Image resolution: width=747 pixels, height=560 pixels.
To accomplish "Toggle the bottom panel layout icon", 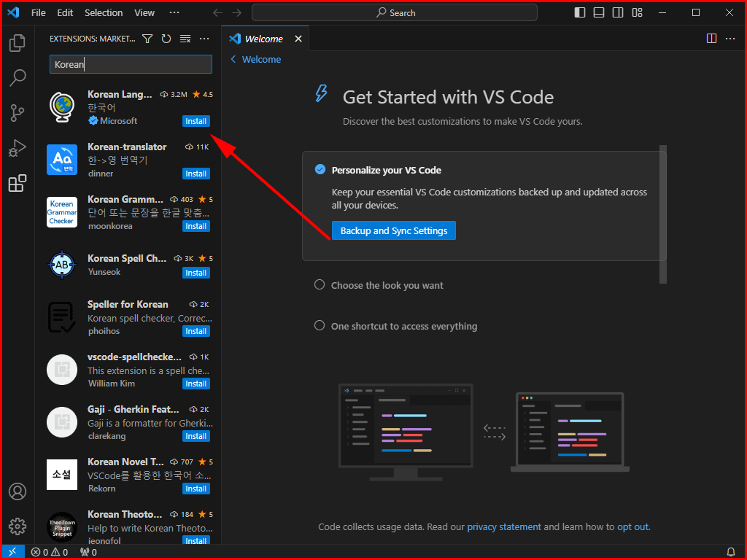I will (x=599, y=13).
